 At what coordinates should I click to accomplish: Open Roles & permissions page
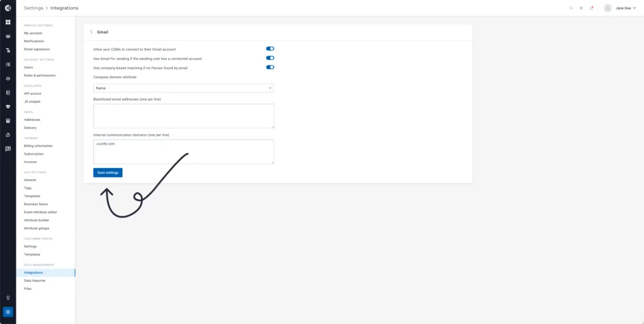pyautogui.click(x=40, y=75)
